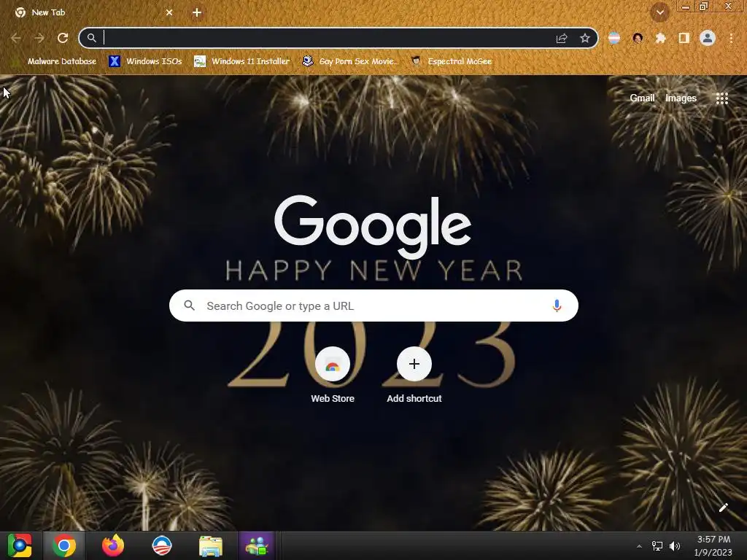Open File Explorer from the taskbar
Image resolution: width=747 pixels, height=560 pixels.
coord(211,546)
